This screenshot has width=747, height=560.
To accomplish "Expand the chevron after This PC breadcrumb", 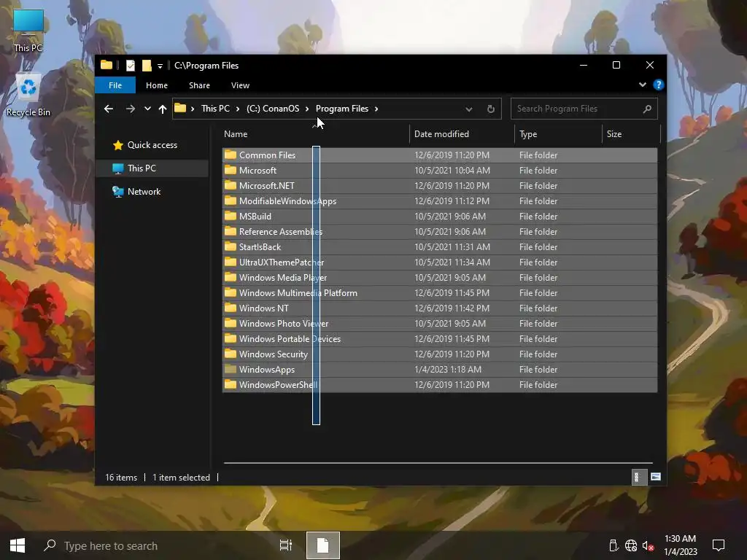I will 238,109.
